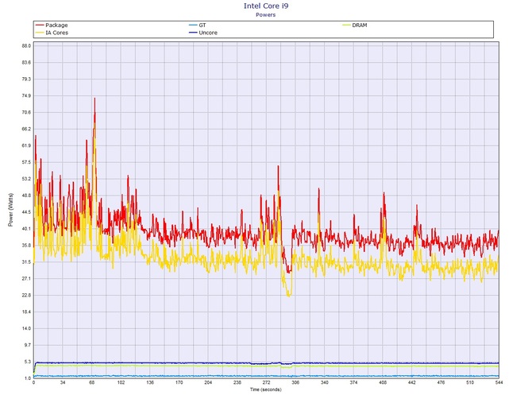Click the 34 seconds time axis label
Image resolution: width=532 pixels, height=399 pixels.
[x=63, y=382]
